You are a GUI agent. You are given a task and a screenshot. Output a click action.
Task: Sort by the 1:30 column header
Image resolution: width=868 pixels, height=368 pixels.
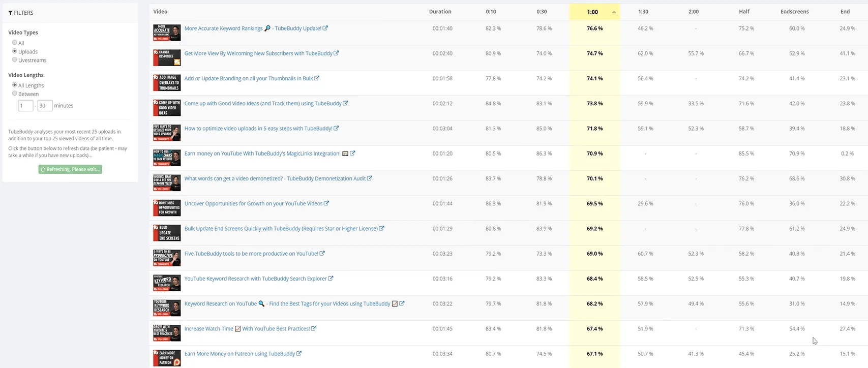pos(643,12)
